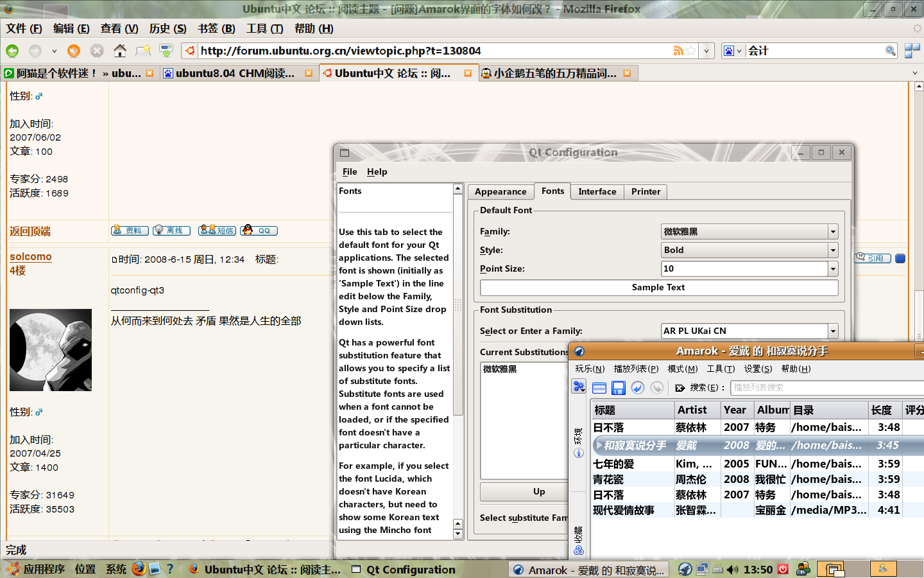The image size is (924, 578).
Task: Click Amarok undo arrow icon
Action: tap(638, 387)
